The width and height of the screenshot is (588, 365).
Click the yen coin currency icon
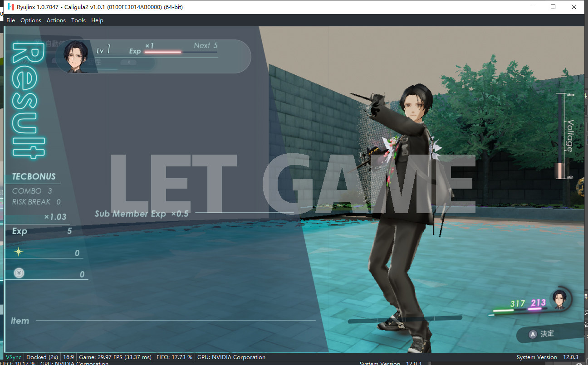(x=19, y=273)
